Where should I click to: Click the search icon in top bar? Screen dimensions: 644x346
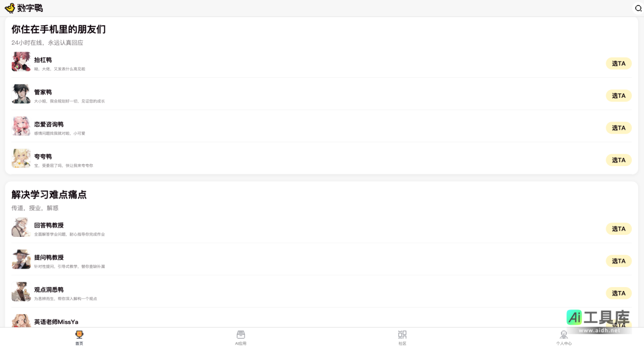[638, 8]
